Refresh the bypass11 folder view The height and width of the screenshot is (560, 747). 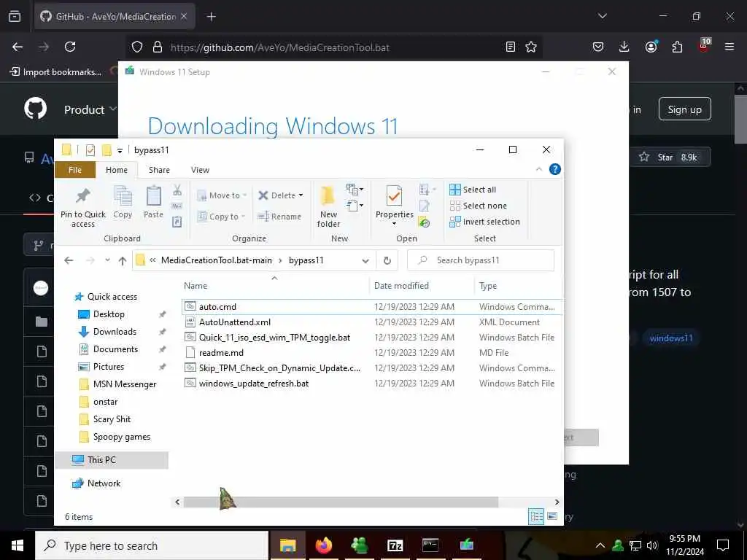click(x=387, y=260)
